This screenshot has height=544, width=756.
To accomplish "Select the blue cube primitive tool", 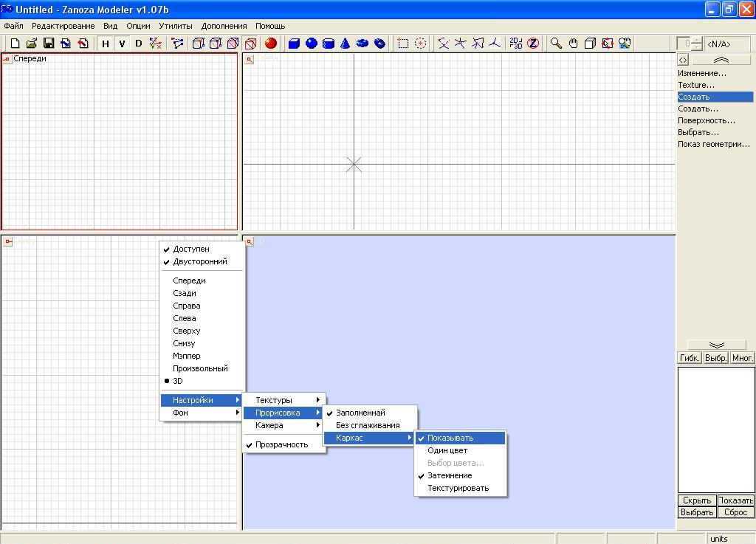I will pyautogui.click(x=294, y=44).
